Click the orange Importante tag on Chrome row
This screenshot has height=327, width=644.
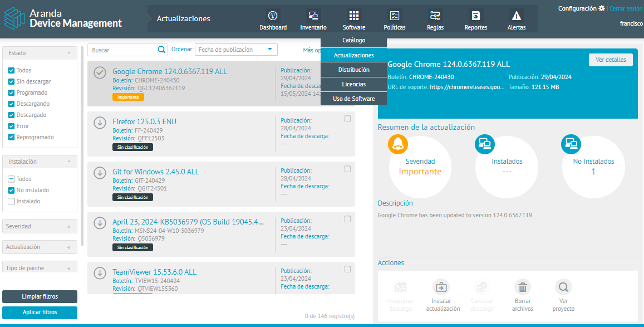(x=128, y=97)
